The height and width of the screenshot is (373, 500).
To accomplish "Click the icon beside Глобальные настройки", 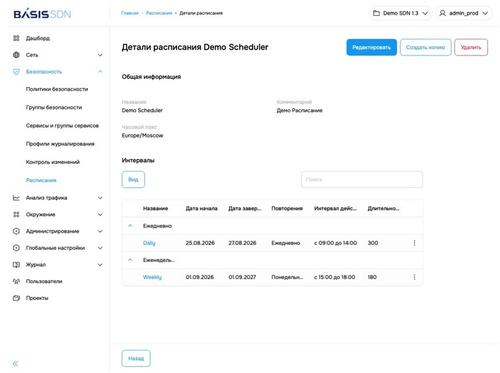I will pos(16,248).
